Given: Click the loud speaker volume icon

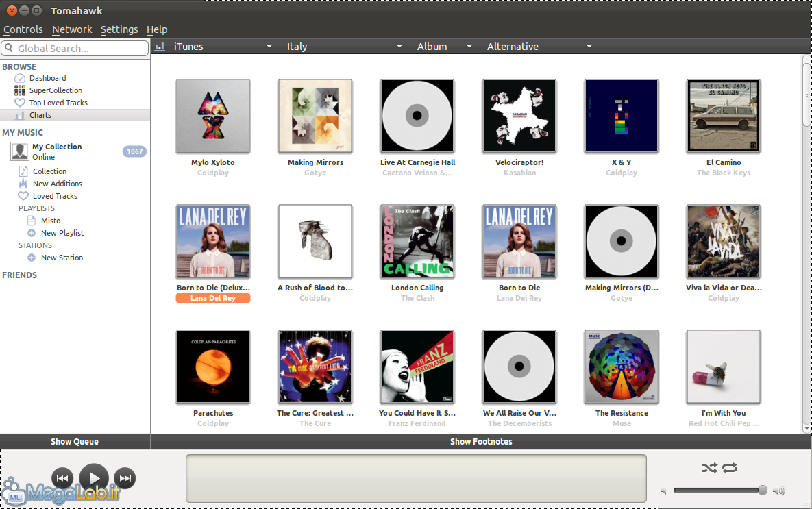Looking at the screenshot, I should coord(779,491).
